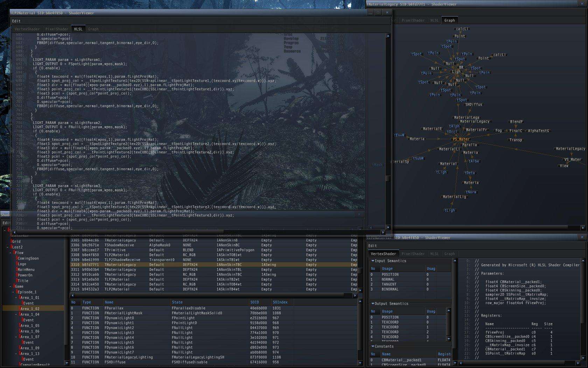This screenshot has width=588, height=368.
Task: Select the SHDiffus node in graph
Action: [474, 104]
